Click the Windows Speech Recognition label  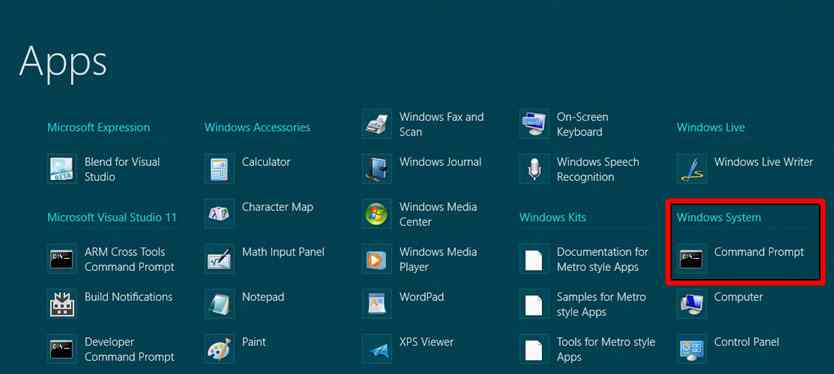[x=598, y=169]
